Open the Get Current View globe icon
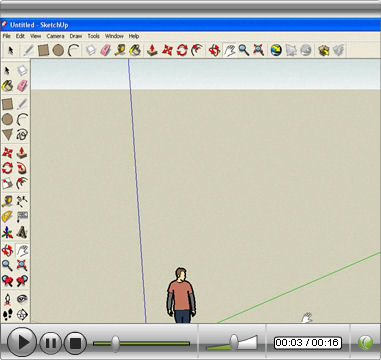 [x=276, y=50]
